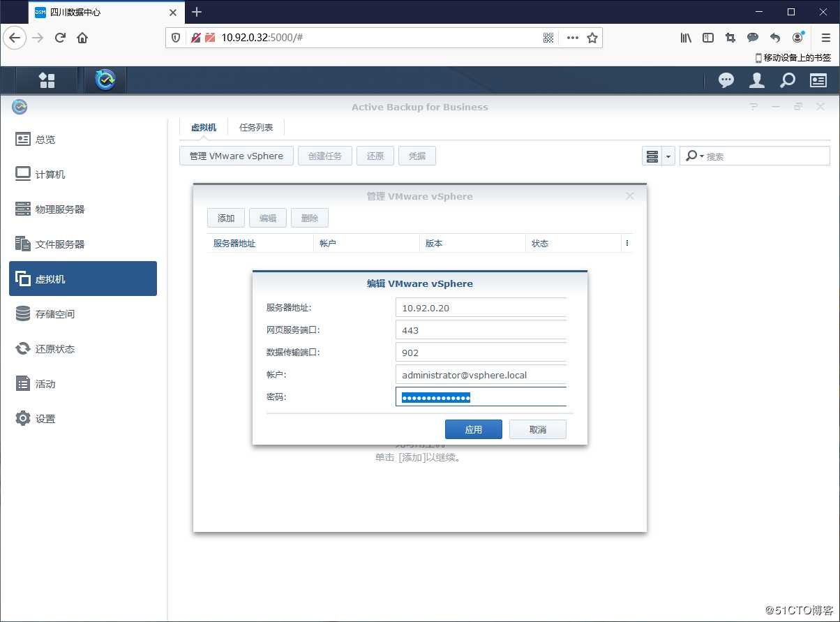This screenshot has height=622, width=840.
Task: Select 物理服务器 in sidebar
Action: pos(83,209)
